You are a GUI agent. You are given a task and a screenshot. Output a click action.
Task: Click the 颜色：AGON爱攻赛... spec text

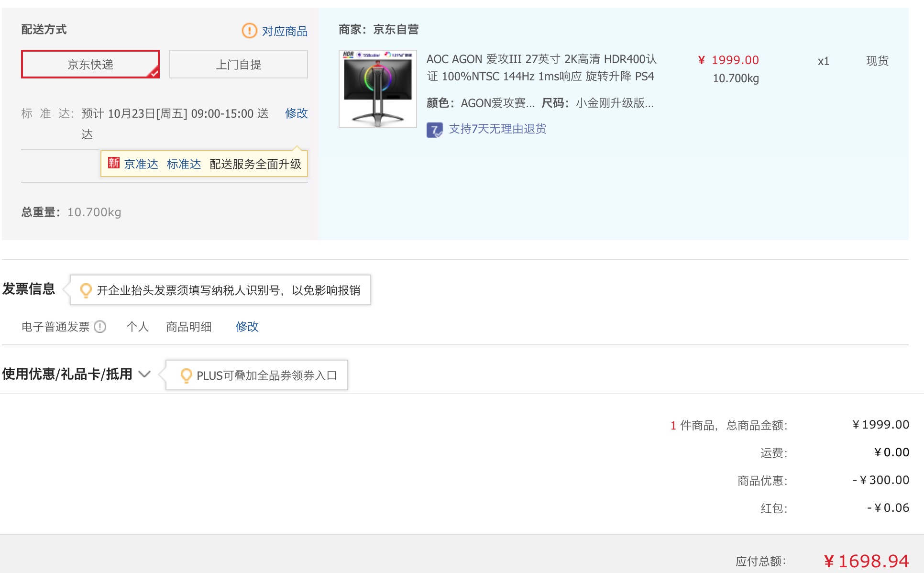pyautogui.click(x=481, y=103)
